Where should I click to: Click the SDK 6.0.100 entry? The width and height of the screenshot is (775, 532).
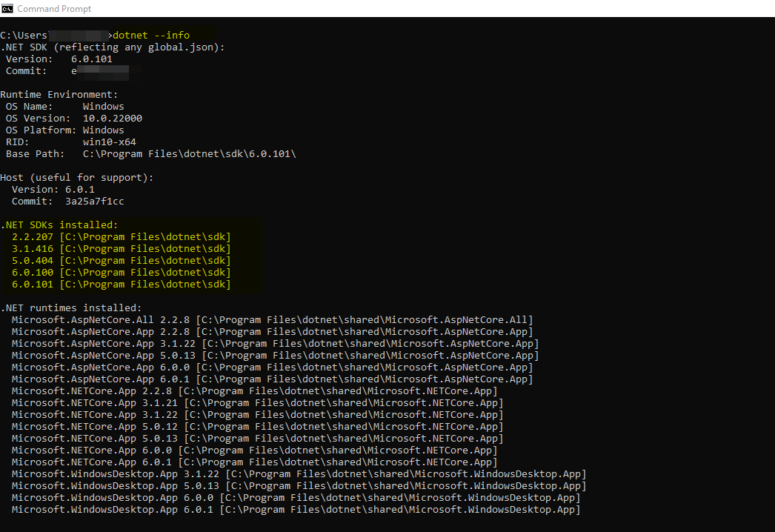click(121, 273)
